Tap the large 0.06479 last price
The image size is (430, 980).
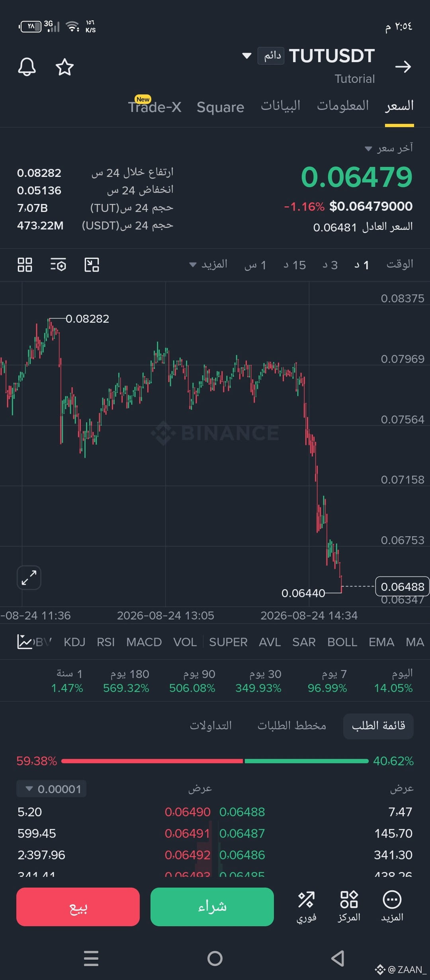pyautogui.click(x=357, y=177)
